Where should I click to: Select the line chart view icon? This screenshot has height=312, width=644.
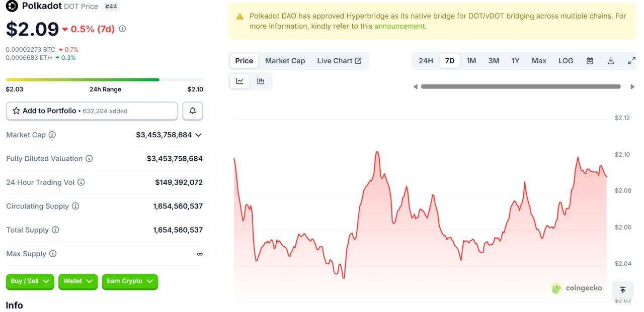pos(239,81)
